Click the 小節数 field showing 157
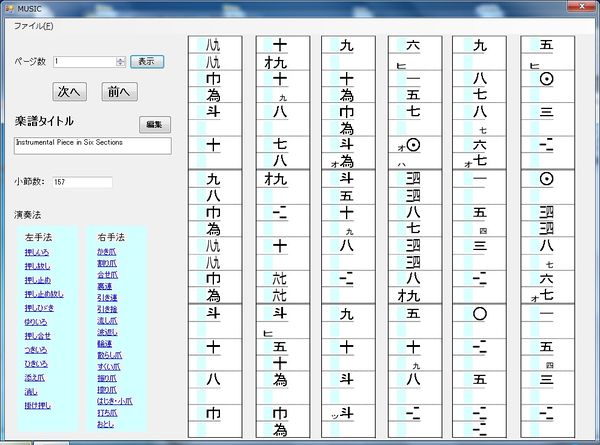Viewport: 600px width, 445px height. (x=81, y=183)
